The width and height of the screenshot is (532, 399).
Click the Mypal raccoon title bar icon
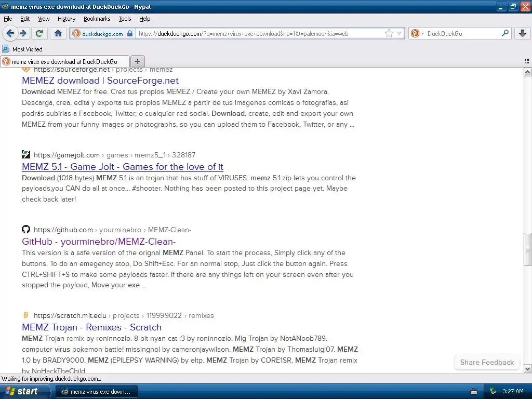pyautogui.click(x=5, y=6)
